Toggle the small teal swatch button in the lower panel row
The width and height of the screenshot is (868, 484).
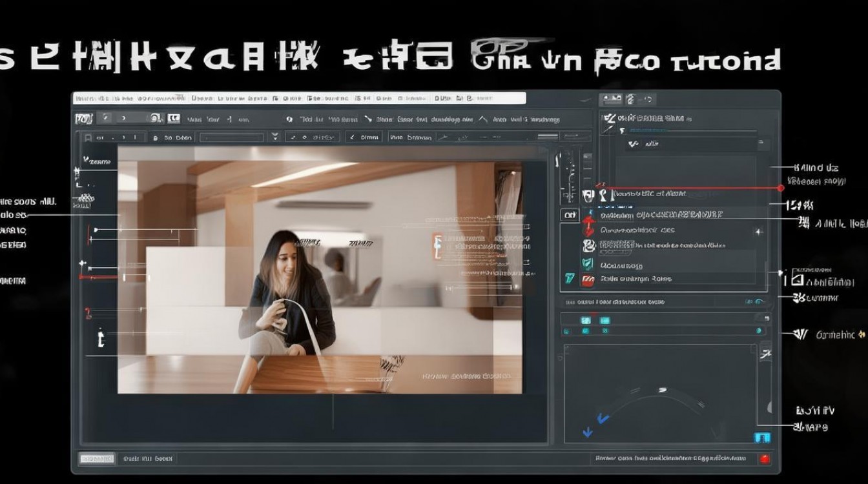585,331
